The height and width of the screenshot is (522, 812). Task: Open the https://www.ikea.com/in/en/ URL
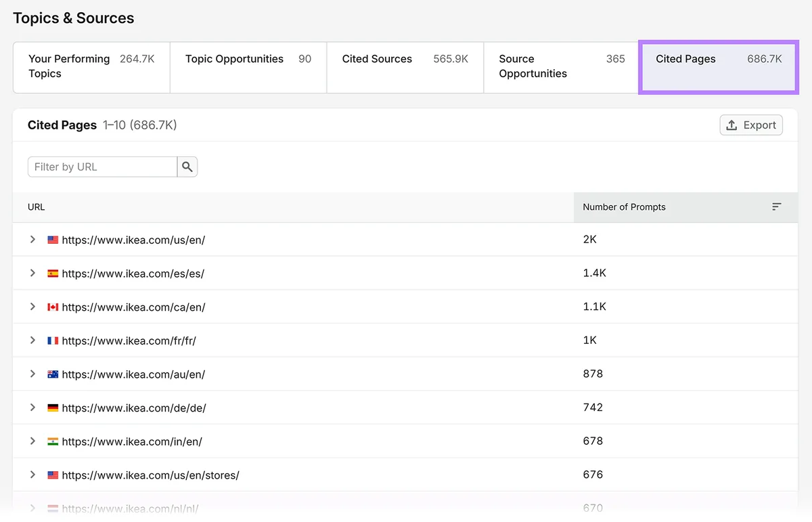coord(132,441)
